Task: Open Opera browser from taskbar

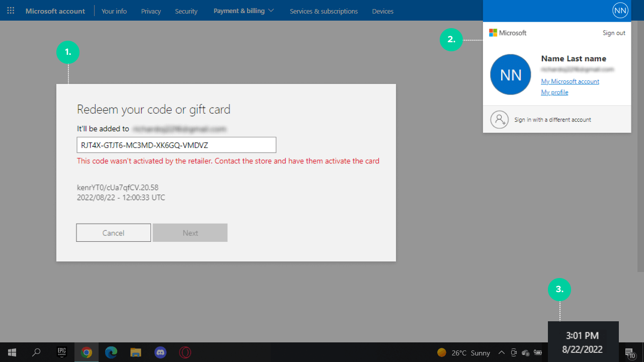Action: coord(185,352)
